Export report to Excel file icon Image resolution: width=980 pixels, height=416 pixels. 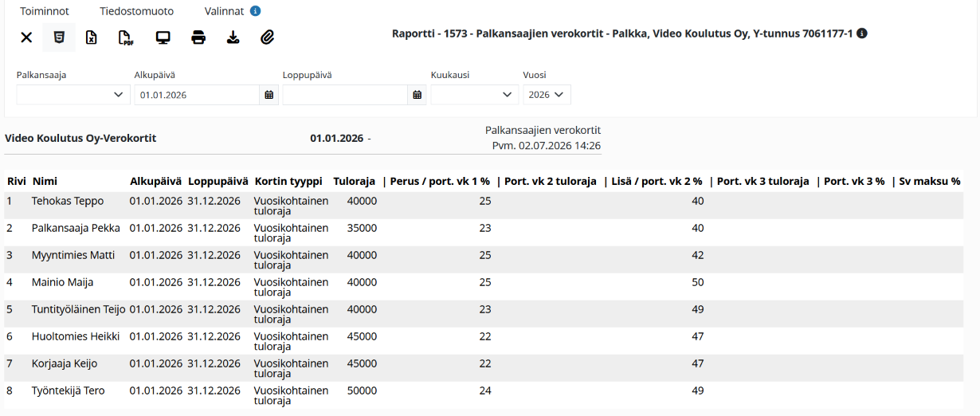tap(92, 37)
